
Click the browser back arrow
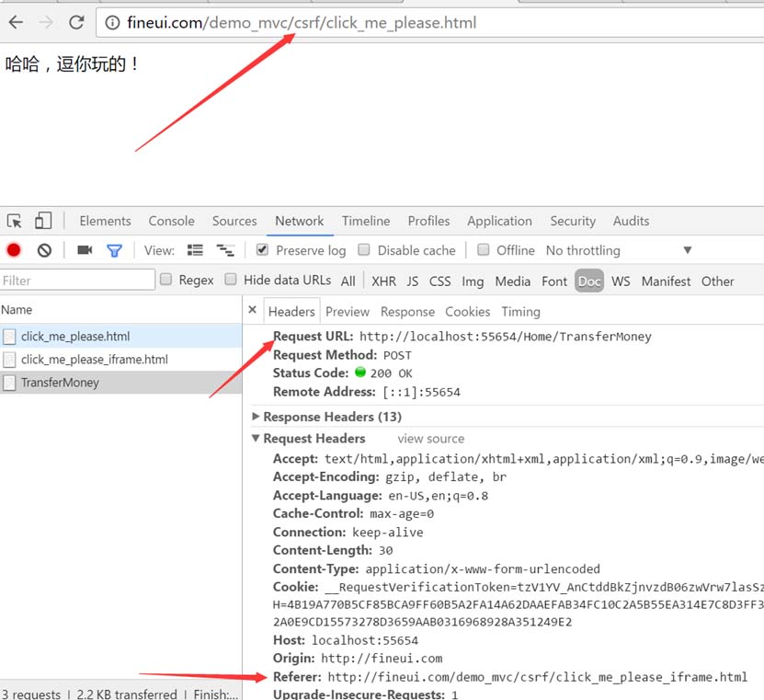(x=16, y=22)
